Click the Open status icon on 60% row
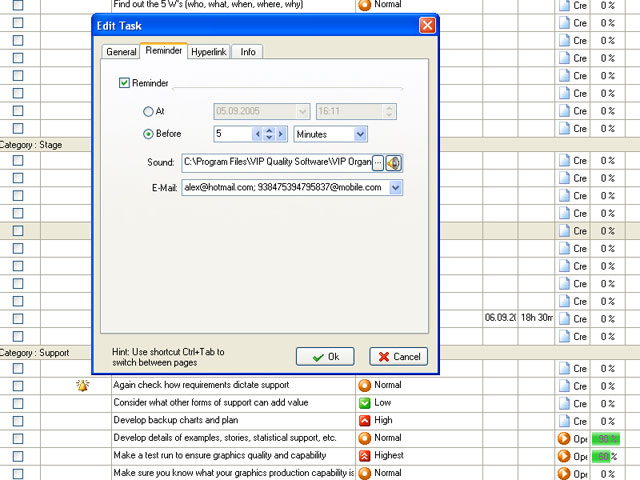This screenshot has width=640, height=480. pos(565,456)
